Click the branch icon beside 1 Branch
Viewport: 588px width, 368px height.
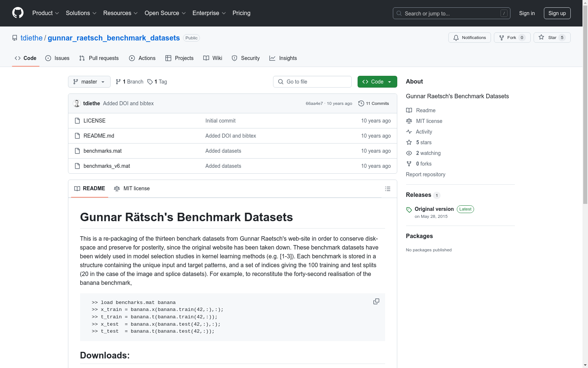pos(118,82)
